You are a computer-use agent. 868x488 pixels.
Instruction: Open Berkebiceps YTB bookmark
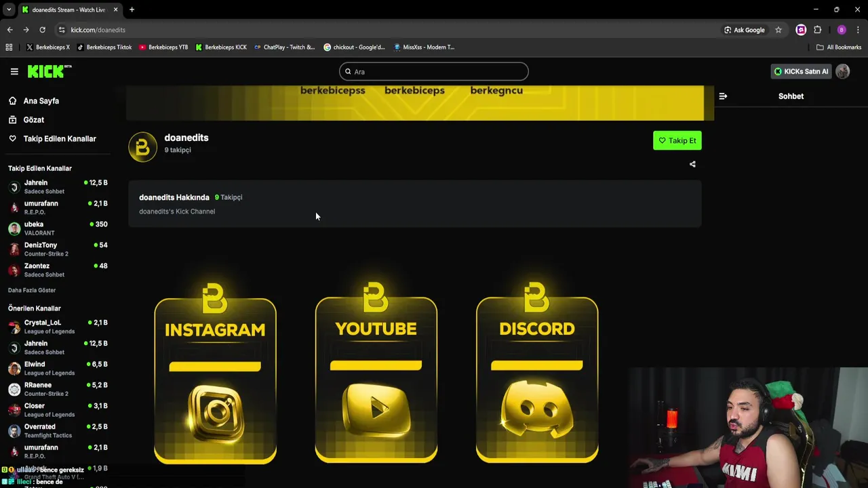pos(163,47)
